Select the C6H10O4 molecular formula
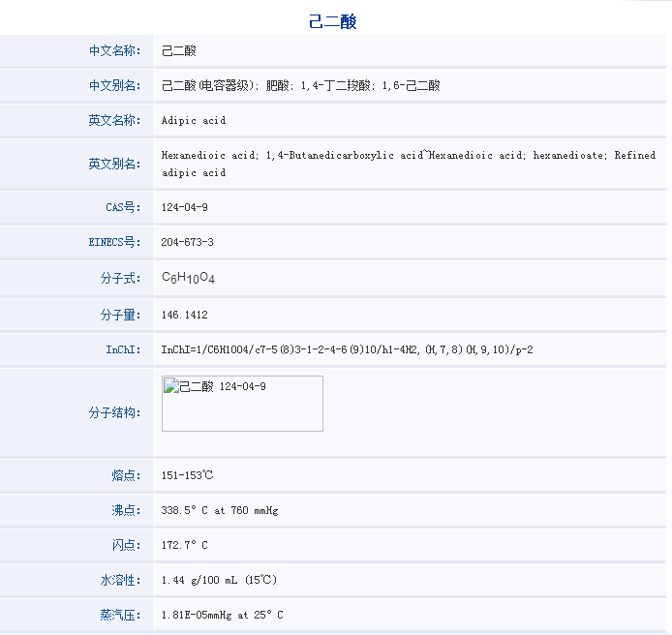Image resolution: width=672 pixels, height=635 pixels. (188, 279)
